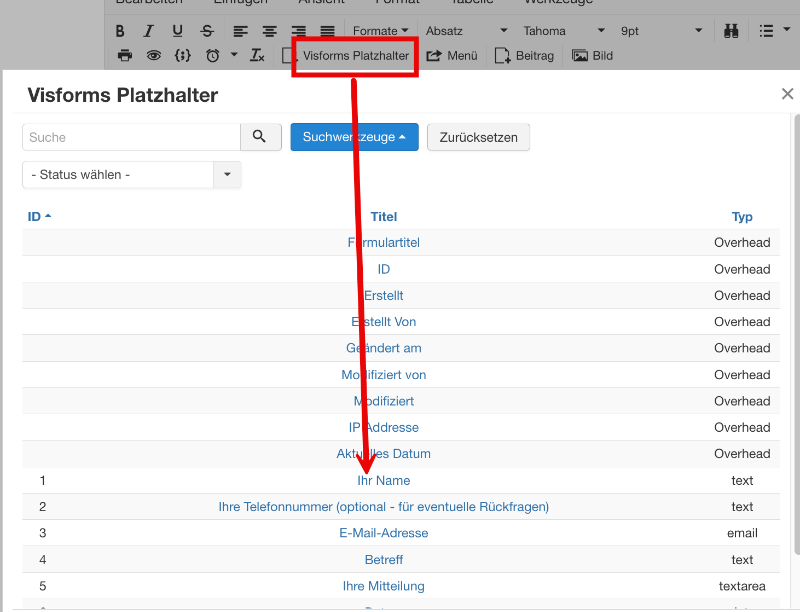
Task: Apply strikethrough formatting
Action: pos(207,31)
